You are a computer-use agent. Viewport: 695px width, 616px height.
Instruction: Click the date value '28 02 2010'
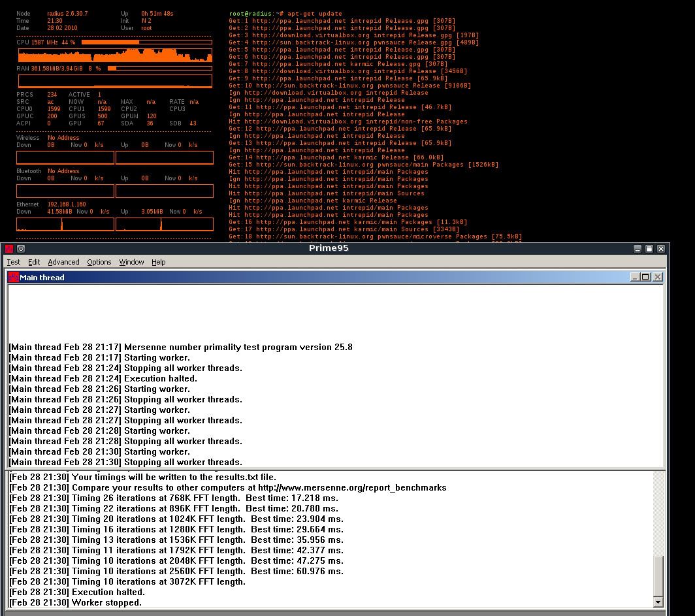pyautogui.click(x=62, y=28)
